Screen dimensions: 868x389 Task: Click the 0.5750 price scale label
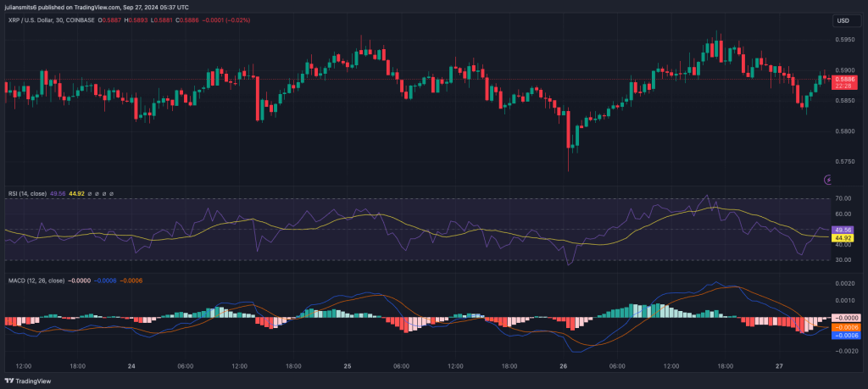click(x=845, y=162)
